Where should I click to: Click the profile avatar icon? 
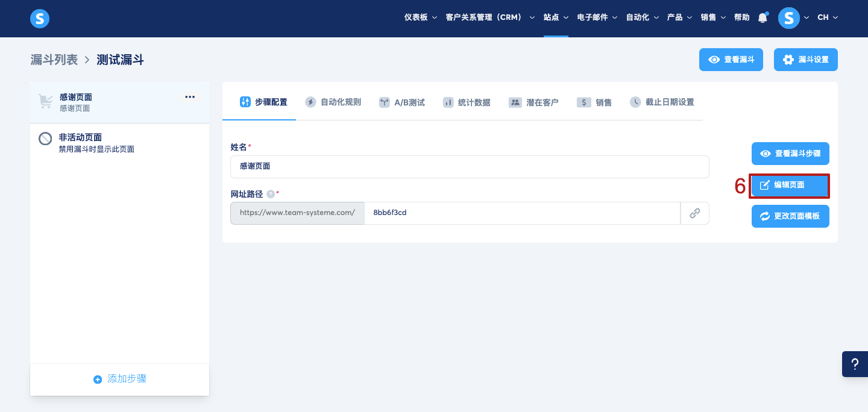pos(789,17)
